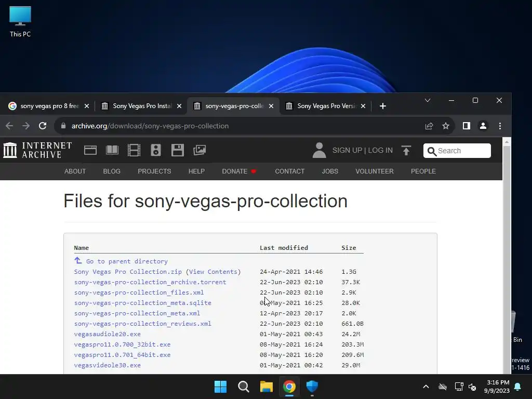Close the 'sony vegas pro 8 free' tab
Screen dimensions: 532x399
point(87,106)
